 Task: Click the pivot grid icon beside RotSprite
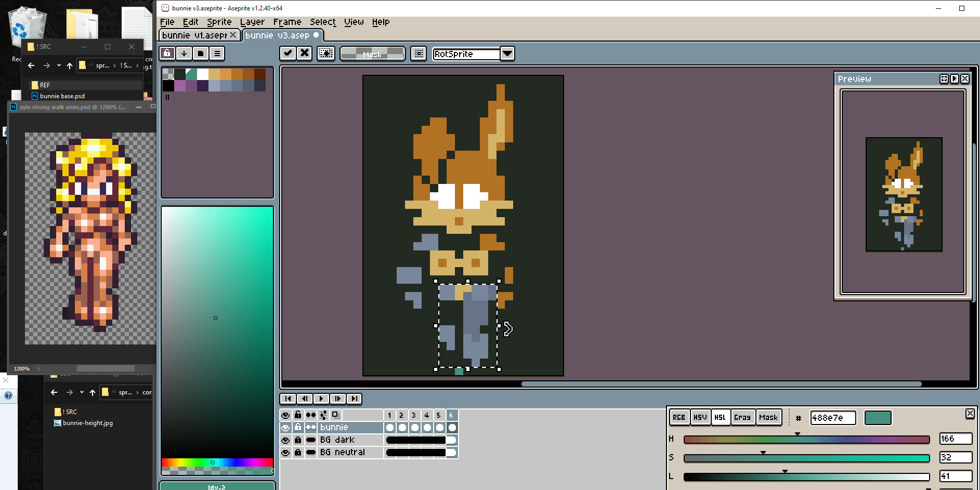coord(419,54)
